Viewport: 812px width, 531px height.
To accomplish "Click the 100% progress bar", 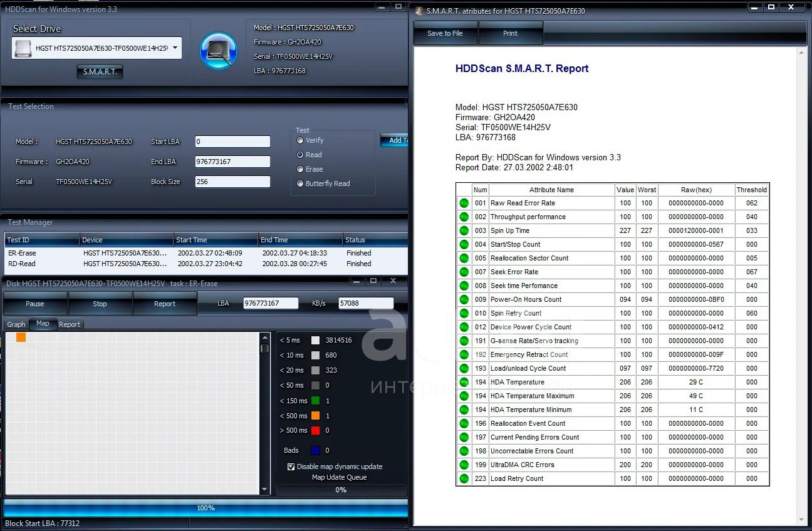I will point(206,508).
